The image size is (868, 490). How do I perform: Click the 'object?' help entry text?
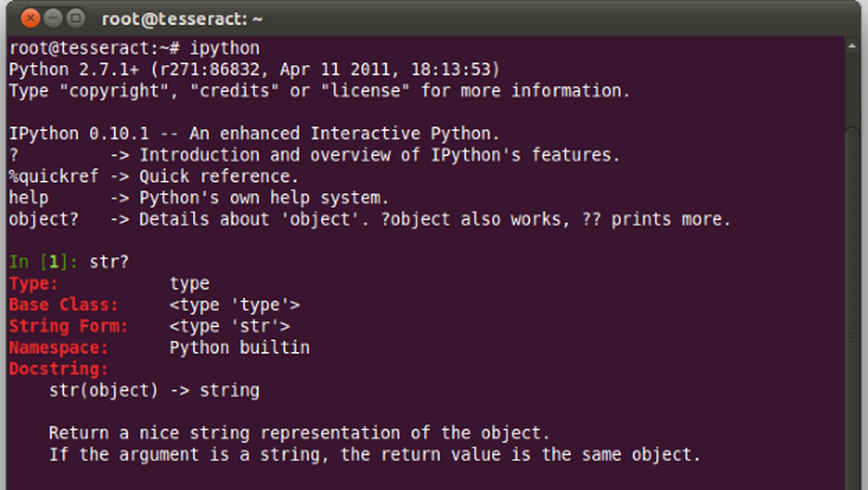coord(43,219)
